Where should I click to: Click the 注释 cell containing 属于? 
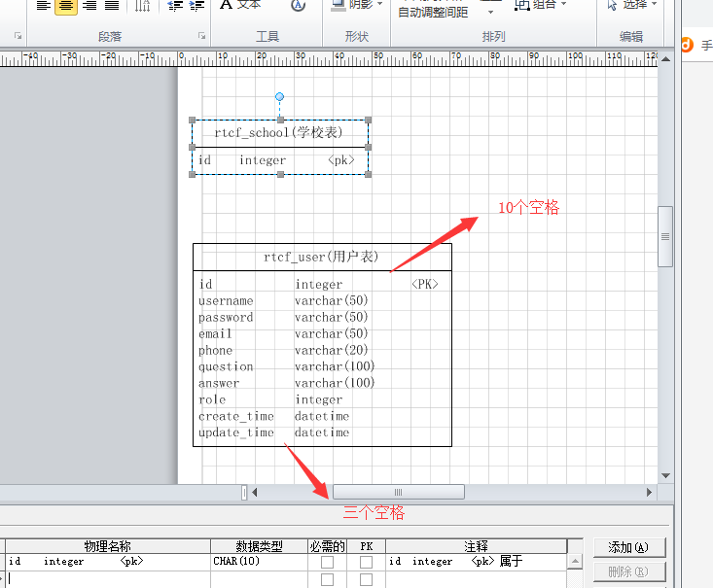476,562
